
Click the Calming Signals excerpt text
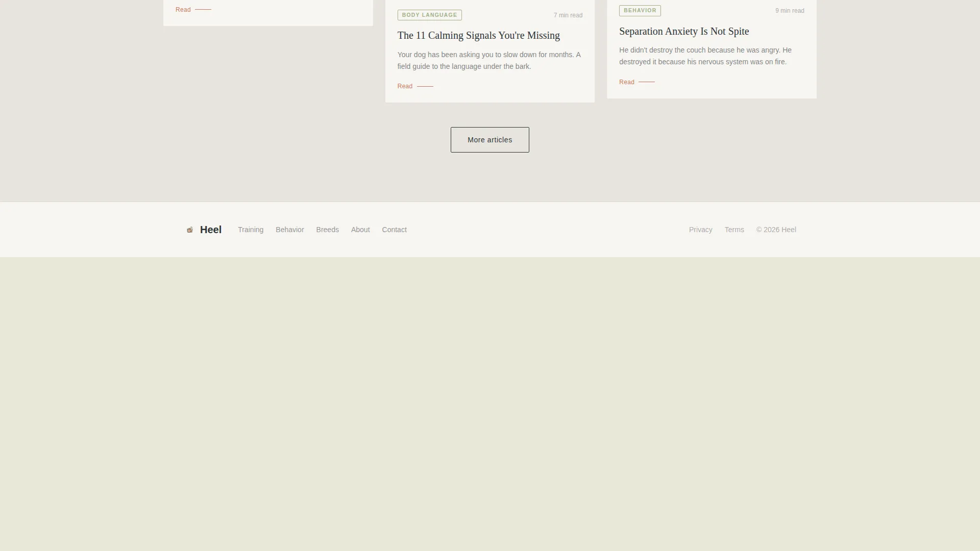[x=489, y=61]
